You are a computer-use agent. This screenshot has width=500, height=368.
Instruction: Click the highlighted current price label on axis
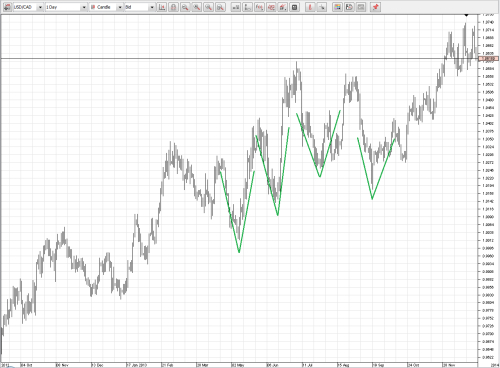point(488,59)
